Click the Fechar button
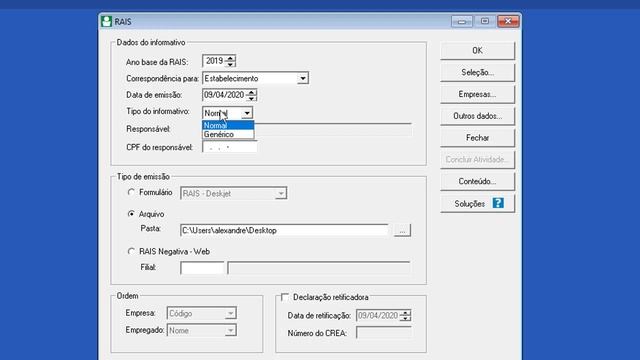Screen dimensions: 640x360 click(477, 138)
